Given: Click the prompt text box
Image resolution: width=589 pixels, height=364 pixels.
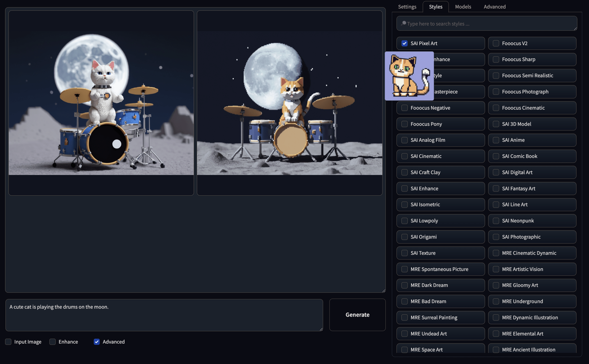Looking at the screenshot, I should coord(164,315).
